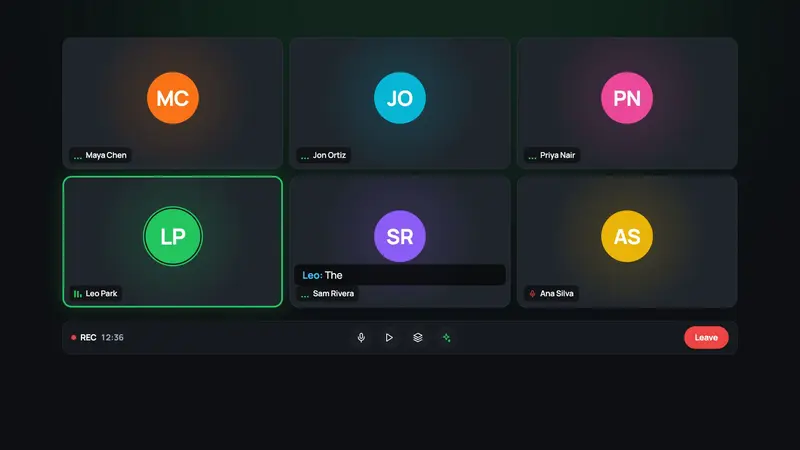
Task: Select the LP avatar of active speaker
Action: 173,236
